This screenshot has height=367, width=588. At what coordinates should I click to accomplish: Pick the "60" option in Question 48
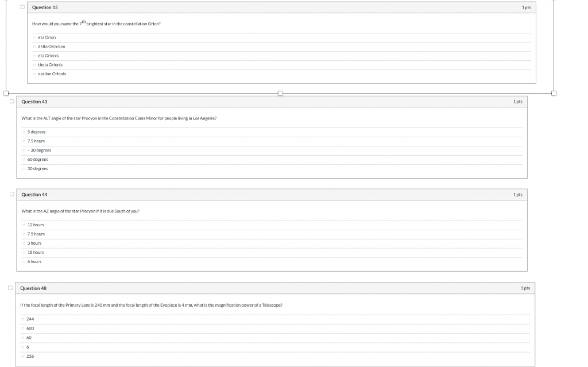coord(23,338)
